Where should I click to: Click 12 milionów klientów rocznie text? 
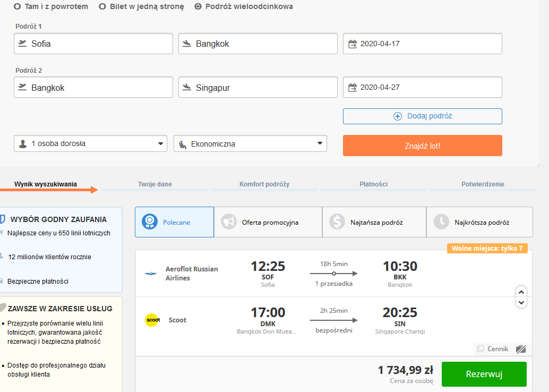click(49, 257)
